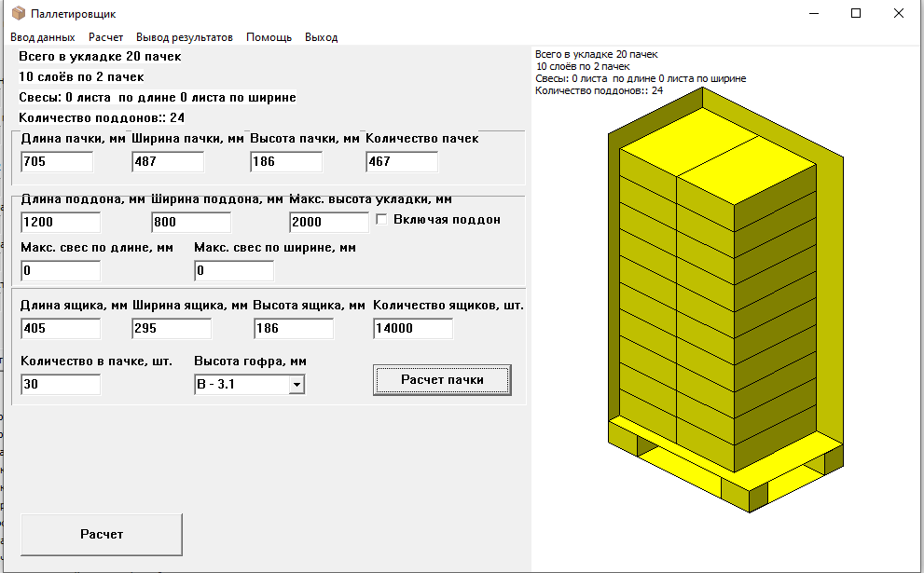Focus the Макс. свес по ширине field

coord(234,271)
